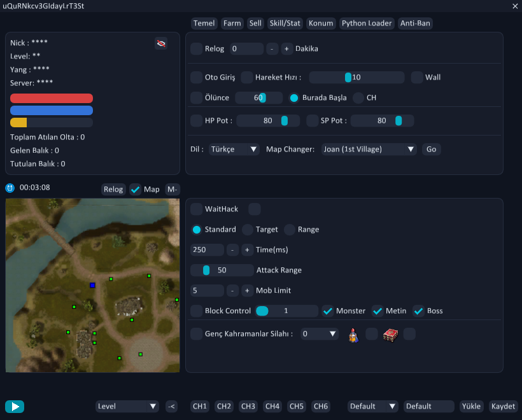The height and width of the screenshot is (420, 522).
Task: Enable Genç Kahramanlar Silahı checkbox
Action: pos(197,334)
